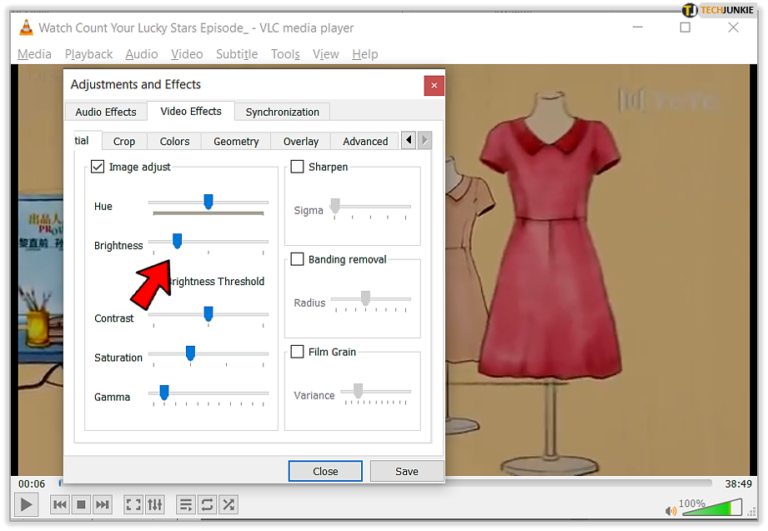This screenshot has height=531, width=768.
Task: Click the Sigma slider handle
Action: 335,206
